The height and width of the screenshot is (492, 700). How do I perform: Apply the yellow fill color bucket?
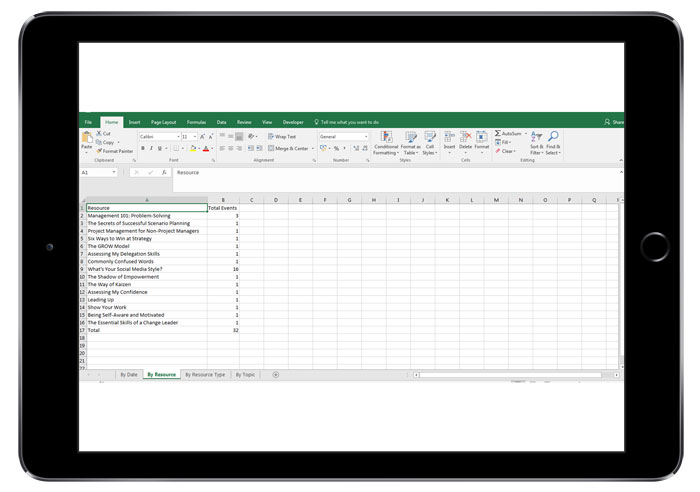tap(193, 148)
